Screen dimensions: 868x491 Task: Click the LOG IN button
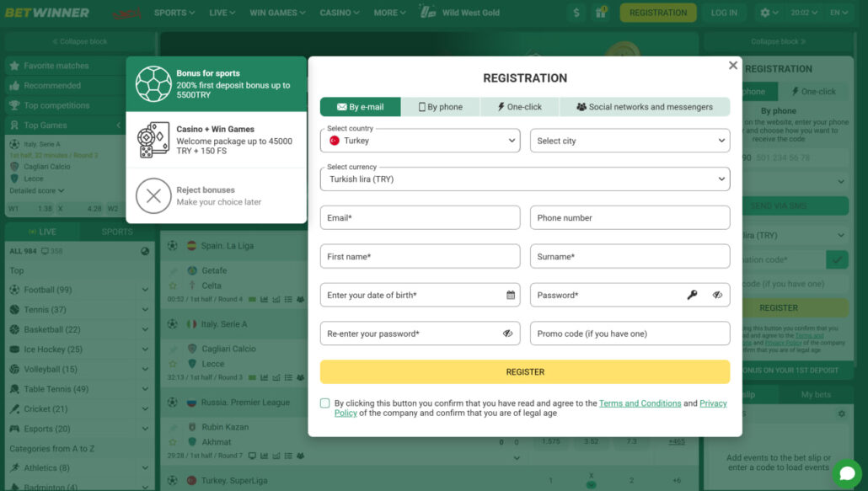[724, 12]
